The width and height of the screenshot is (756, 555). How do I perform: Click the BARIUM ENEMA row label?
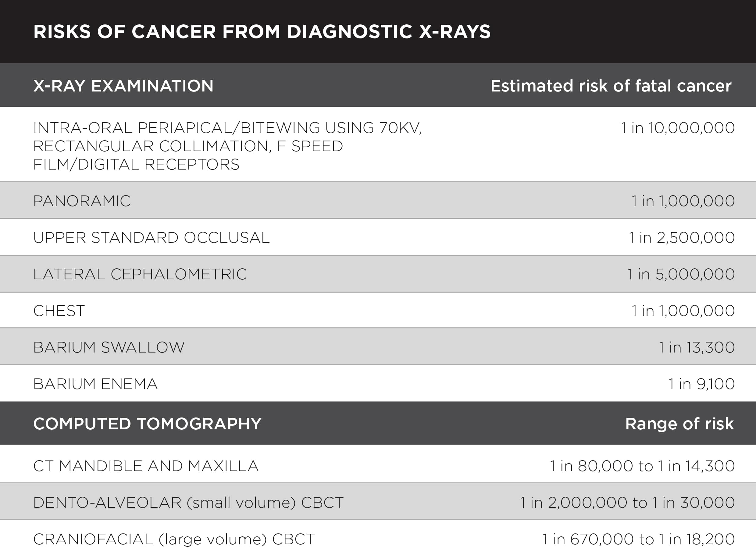[x=95, y=384]
